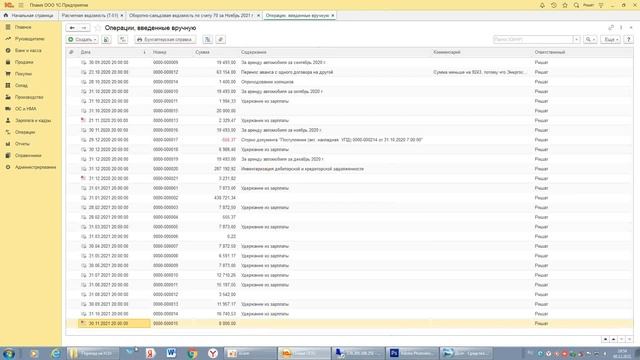
Task: Open the Главное sidebar section
Action: [23, 27]
